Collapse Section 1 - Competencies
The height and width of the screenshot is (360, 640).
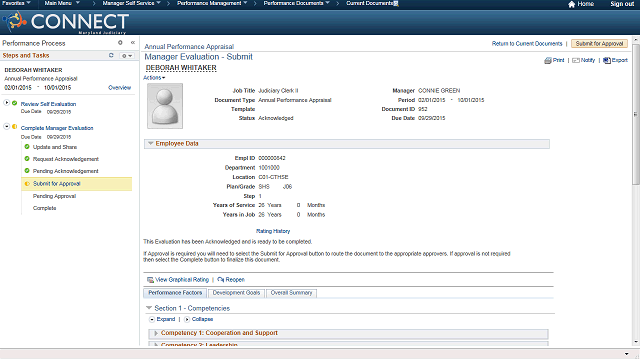(149, 308)
